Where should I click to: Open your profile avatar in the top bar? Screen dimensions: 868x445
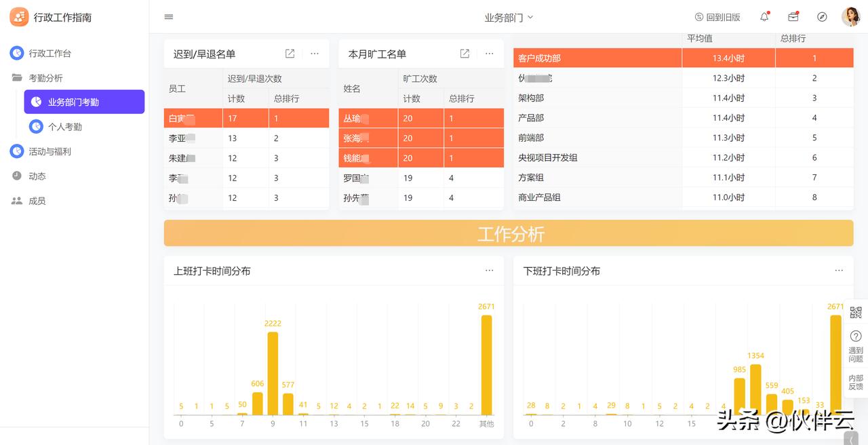850,17
